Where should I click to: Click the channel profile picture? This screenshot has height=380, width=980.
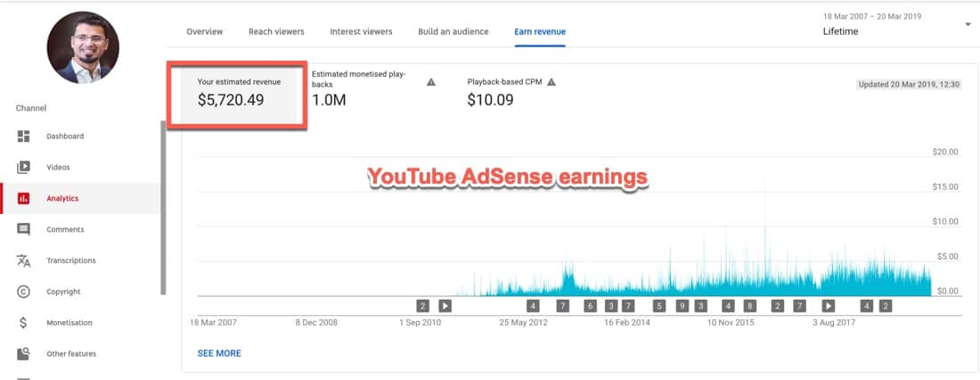click(x=83, y=47)
